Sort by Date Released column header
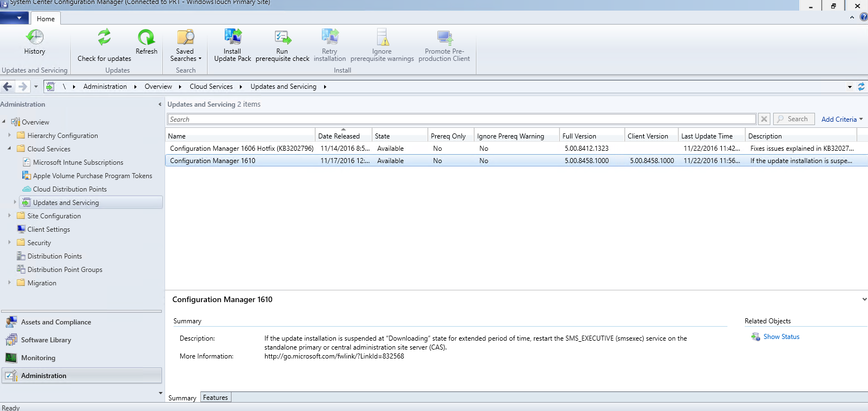 coord(344,136)
